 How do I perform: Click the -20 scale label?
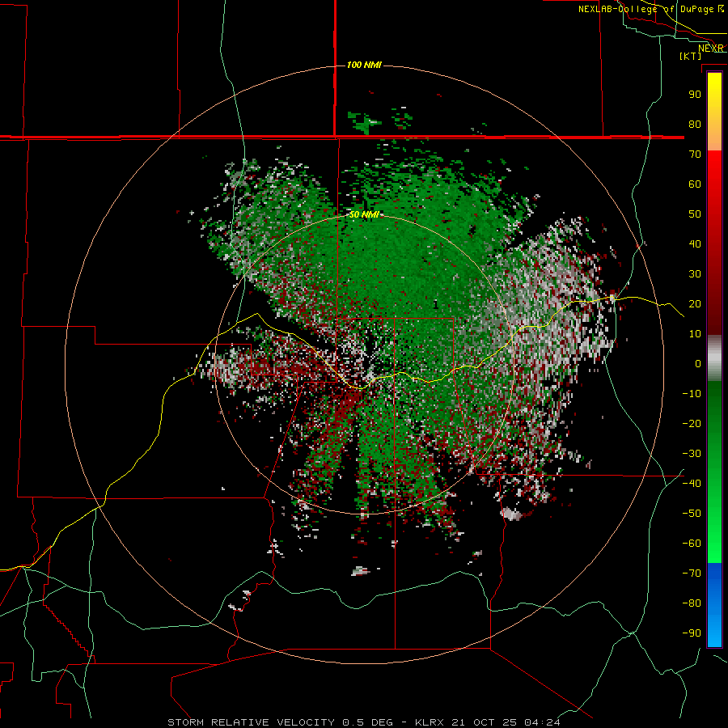(692, 423)
